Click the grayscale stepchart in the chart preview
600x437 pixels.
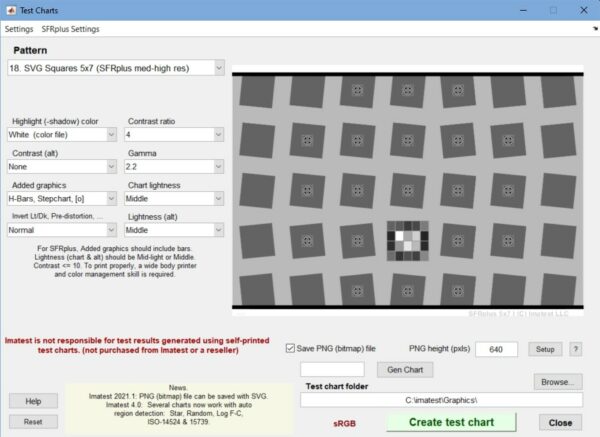[406, 242]
